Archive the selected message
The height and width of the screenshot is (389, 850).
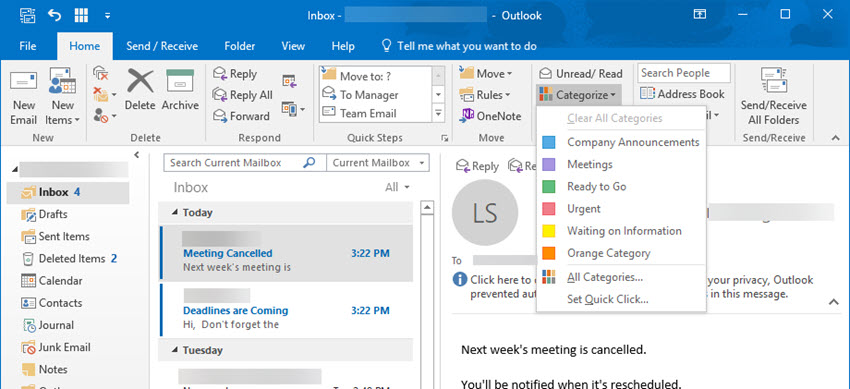point(180,89)
